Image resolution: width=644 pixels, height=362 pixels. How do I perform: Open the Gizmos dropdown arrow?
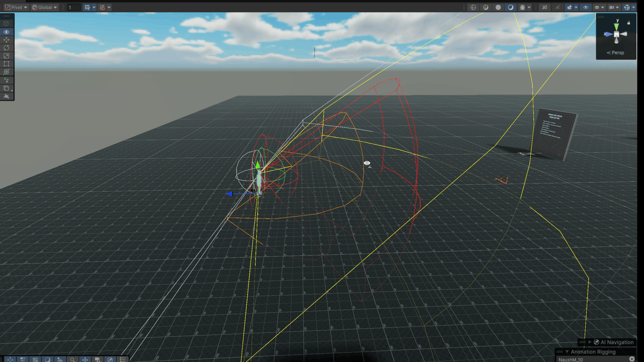point(634,7)
